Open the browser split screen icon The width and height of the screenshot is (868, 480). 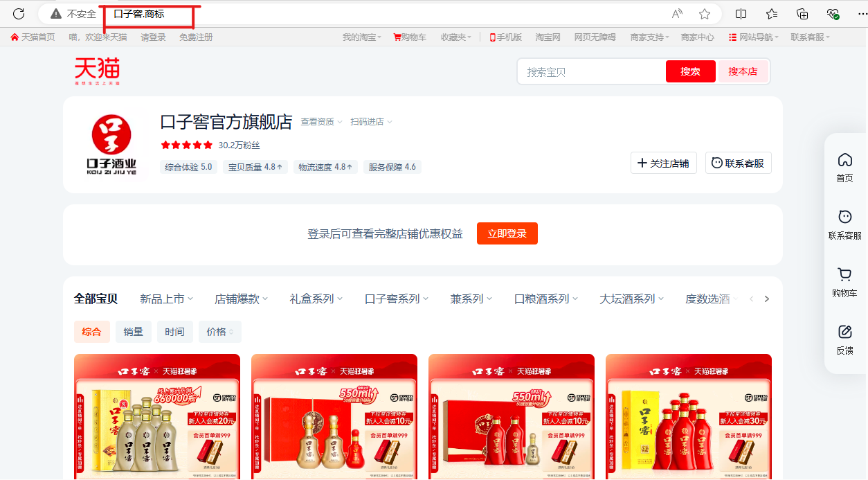741,14
